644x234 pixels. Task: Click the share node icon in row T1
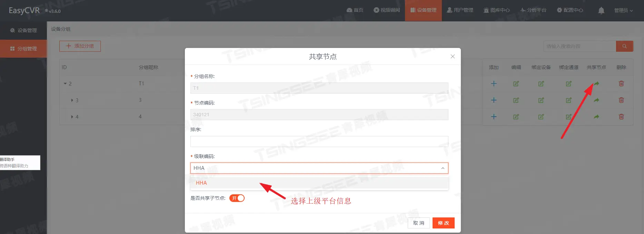596,84
